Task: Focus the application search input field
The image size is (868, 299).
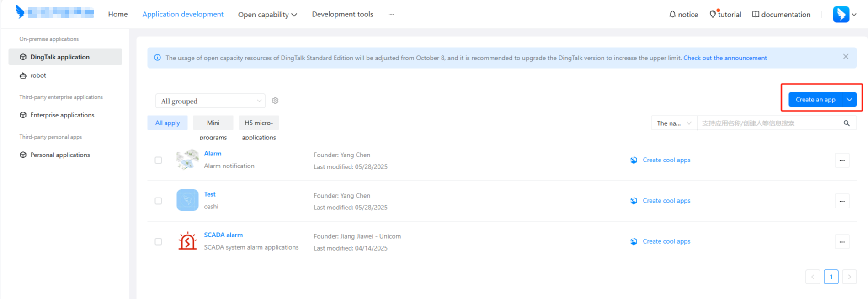Action: (x=768, y=123)
